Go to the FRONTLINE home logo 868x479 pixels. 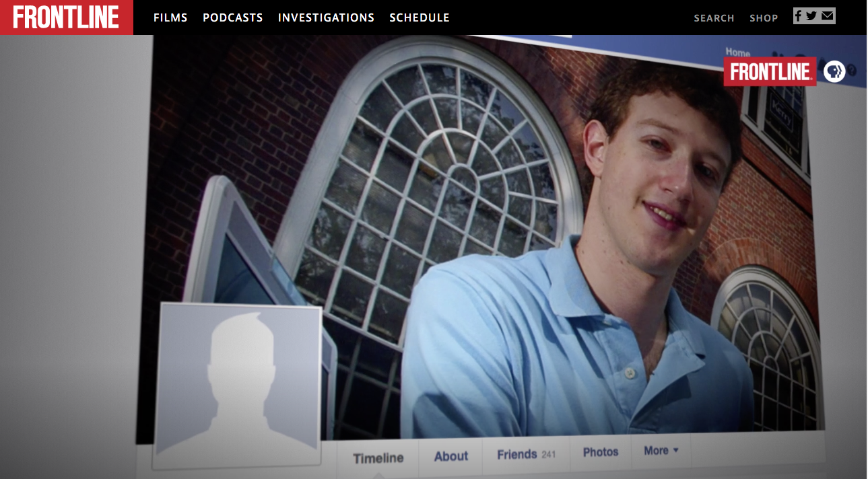click(x=66, y=17)
